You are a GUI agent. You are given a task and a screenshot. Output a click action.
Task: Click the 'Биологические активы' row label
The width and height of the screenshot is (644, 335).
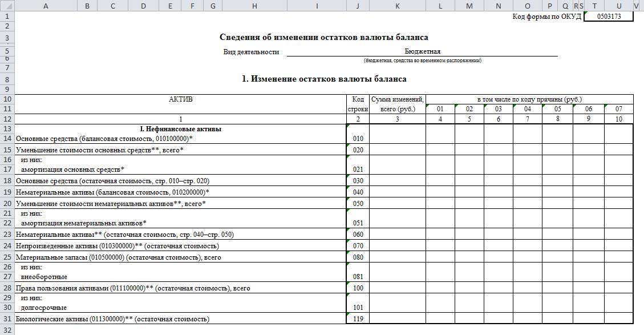pos(113,318)
